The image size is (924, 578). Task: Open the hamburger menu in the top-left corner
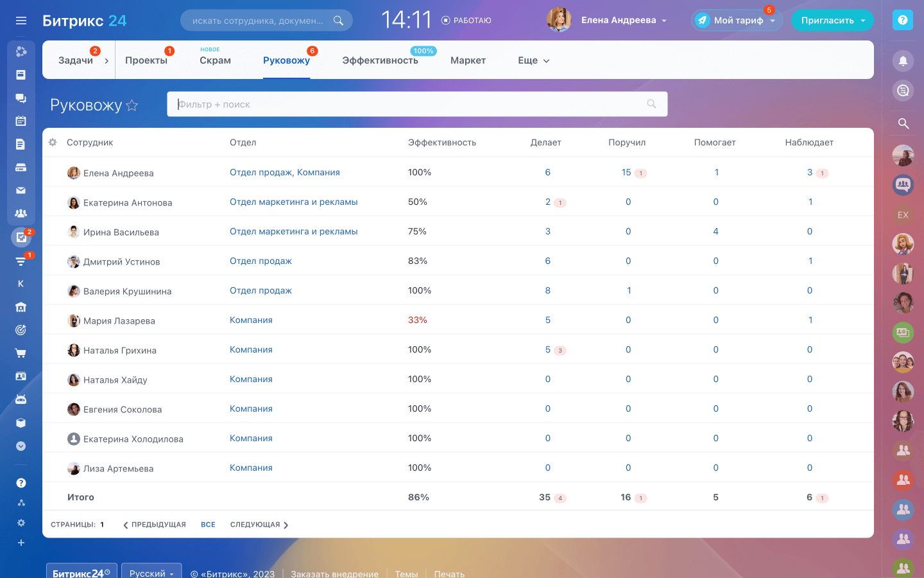21,21
